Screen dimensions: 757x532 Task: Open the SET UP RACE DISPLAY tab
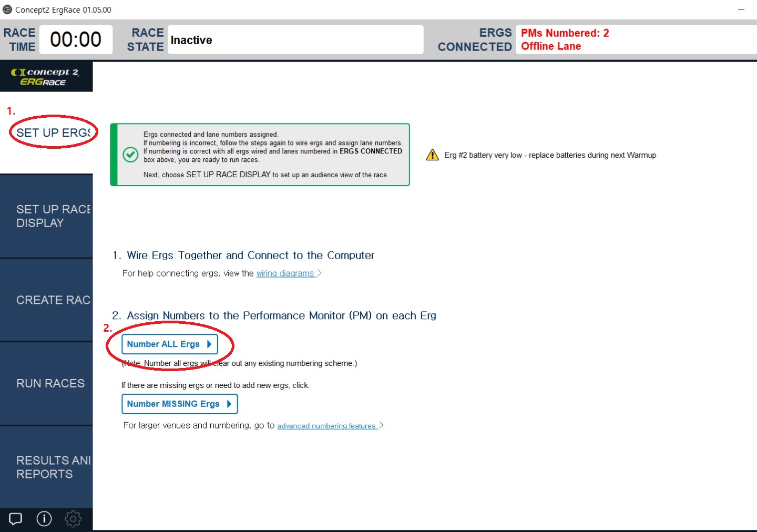click(46, 216)
